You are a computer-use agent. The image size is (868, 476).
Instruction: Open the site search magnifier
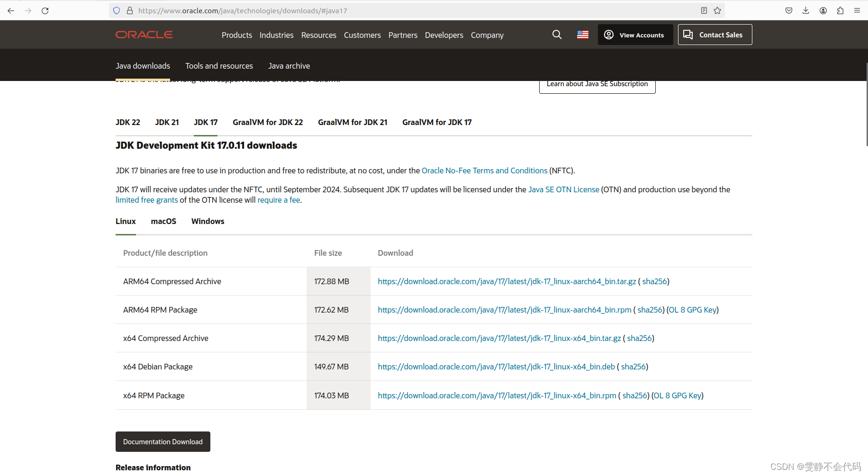[x=557, y=34]
